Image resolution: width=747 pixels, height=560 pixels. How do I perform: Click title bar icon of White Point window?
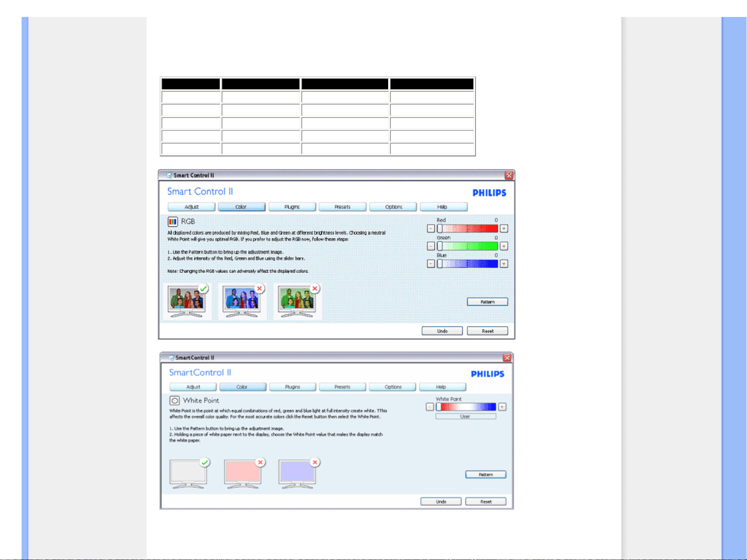click(x=171, y=358)
